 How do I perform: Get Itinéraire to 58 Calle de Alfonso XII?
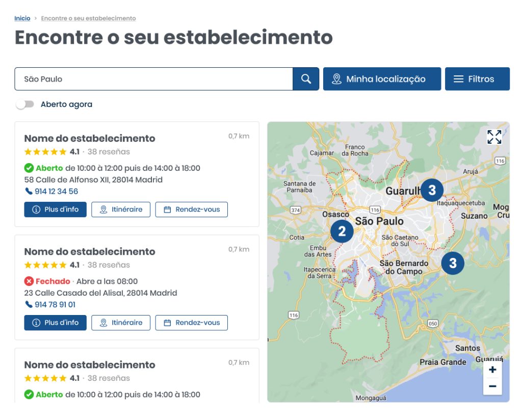(x=121, y=209)
